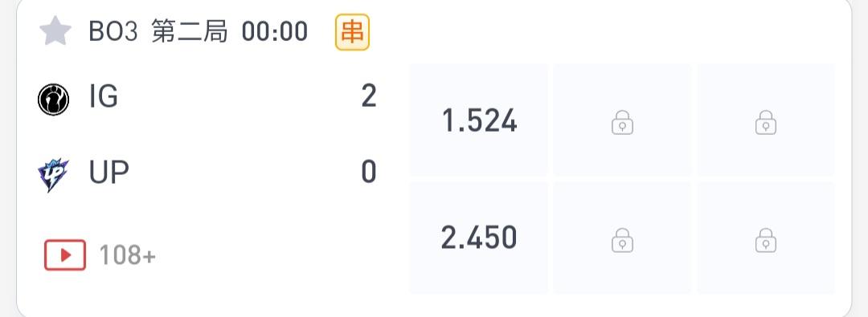Tap the orange 串 parlay badge
The width and height of the screenshot is (868, 317).
point(352,32)
